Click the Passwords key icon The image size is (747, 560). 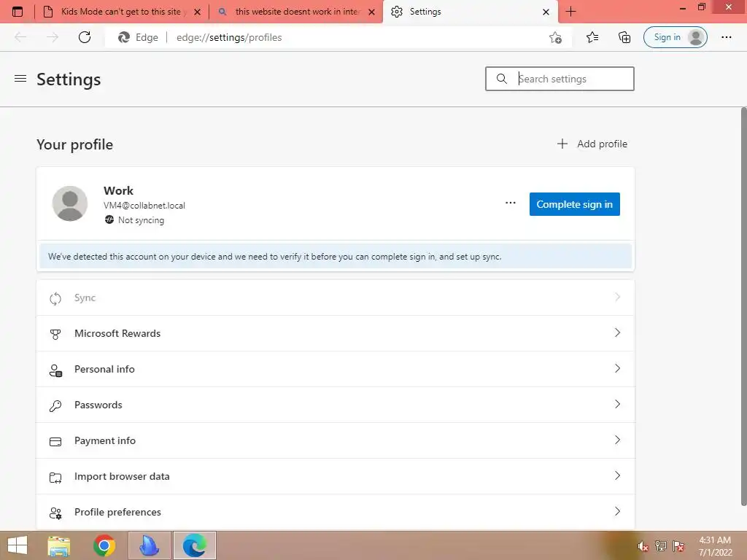[55, 405]
